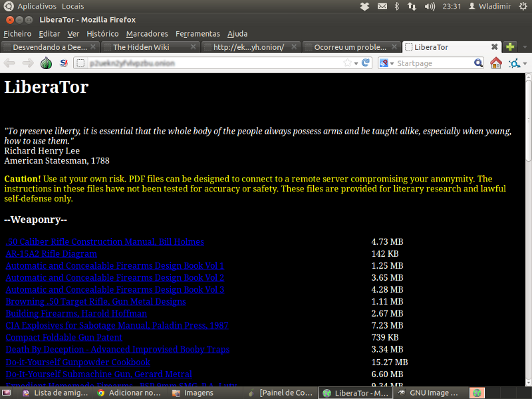Switch to the http://ek...yh.onion/ tab
Viewport: 532px width, 399px height.
[x=251, y=47]
